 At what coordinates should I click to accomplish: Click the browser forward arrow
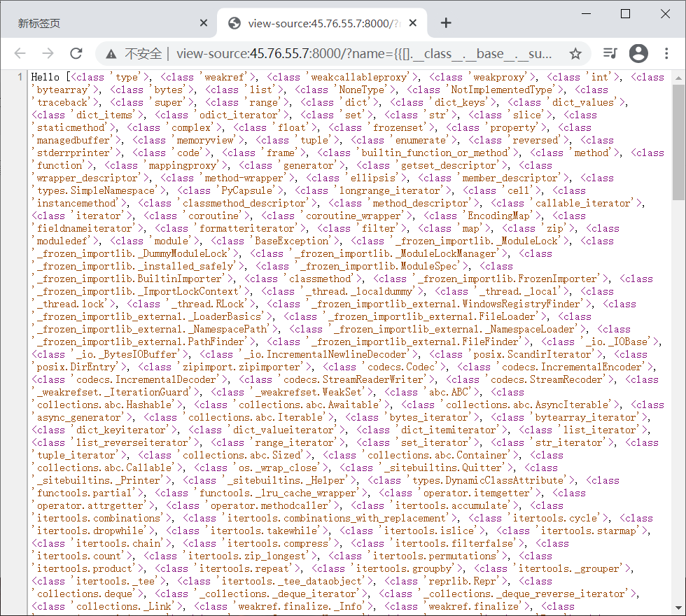pyautogui.click(x=48, y=53)
